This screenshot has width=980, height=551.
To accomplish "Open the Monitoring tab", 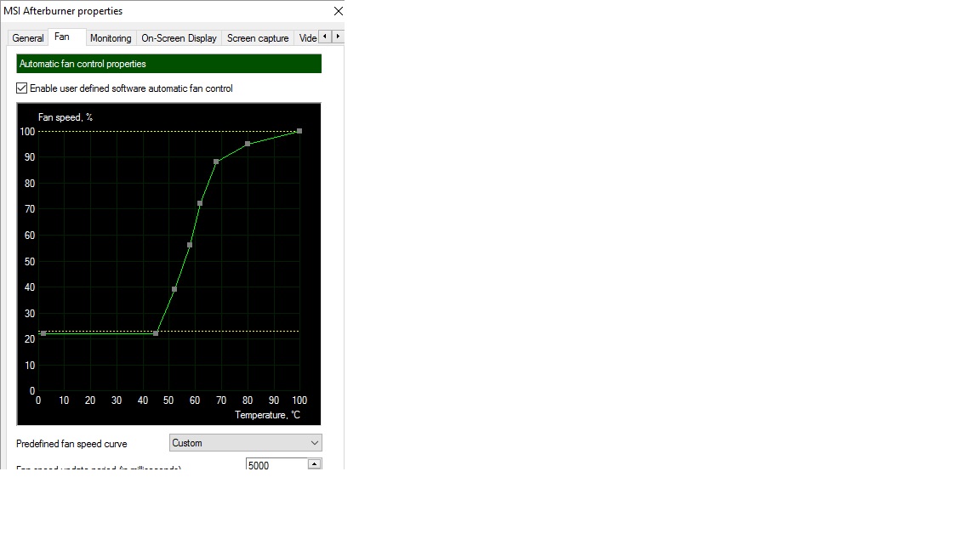I will click(x=111, y=38).
